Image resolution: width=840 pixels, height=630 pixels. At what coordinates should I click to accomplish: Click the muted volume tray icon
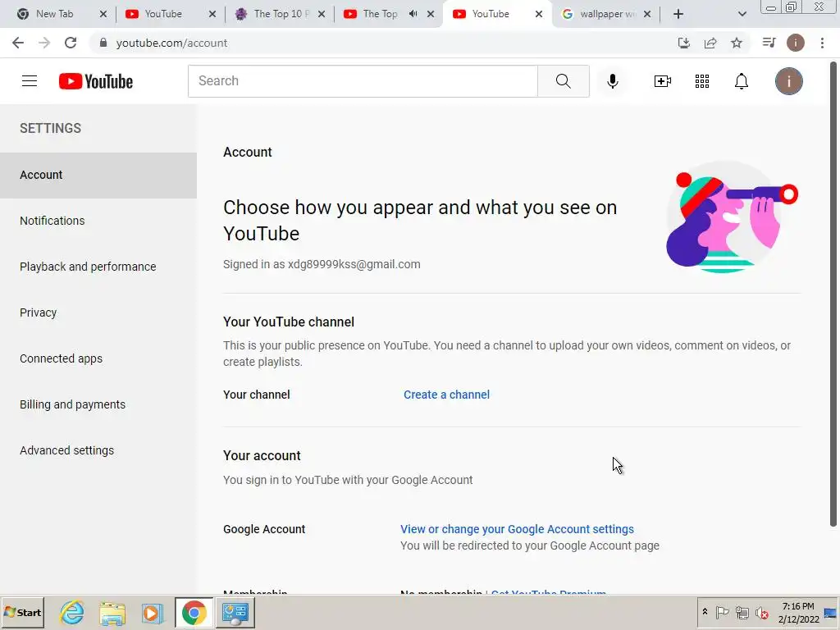761,613
